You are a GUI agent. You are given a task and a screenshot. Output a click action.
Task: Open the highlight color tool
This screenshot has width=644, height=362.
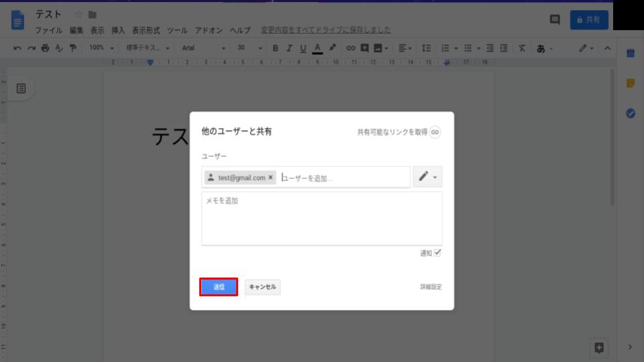coord(332,48)
